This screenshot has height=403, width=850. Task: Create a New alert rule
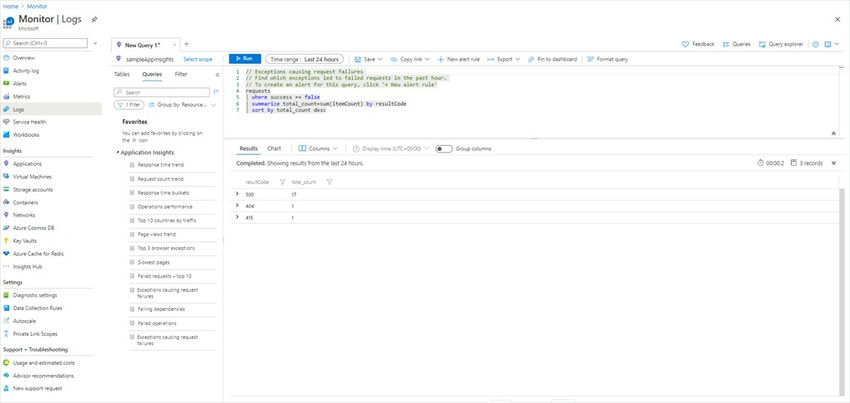459,59
